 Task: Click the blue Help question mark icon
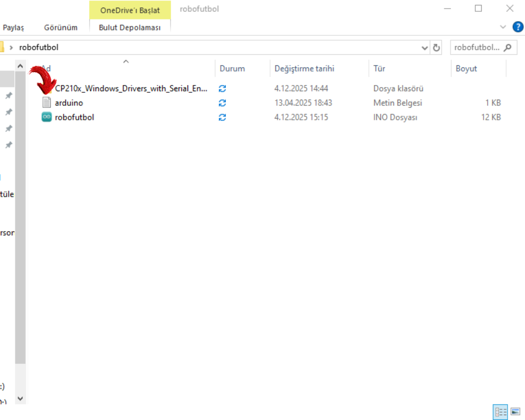[x=518, y=27]
